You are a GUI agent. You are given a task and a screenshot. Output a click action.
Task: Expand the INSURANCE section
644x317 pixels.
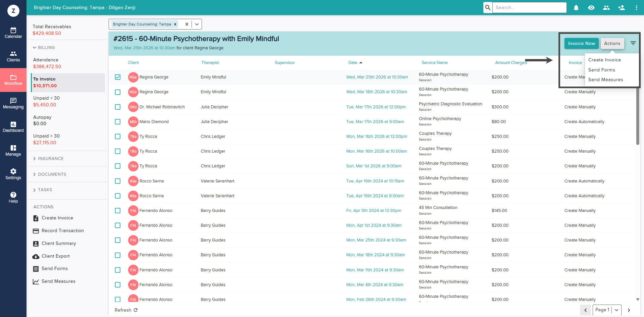click(x=48, y=159)
